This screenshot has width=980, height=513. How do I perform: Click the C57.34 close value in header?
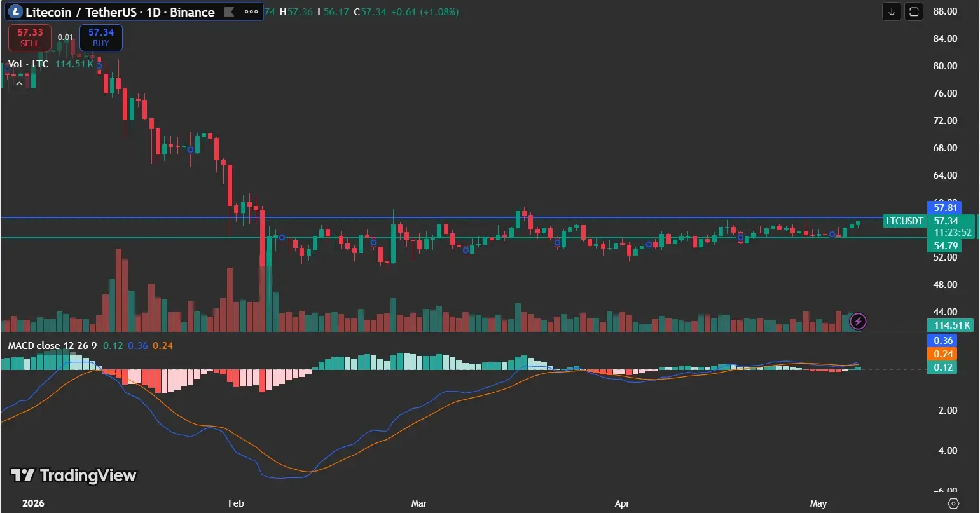pyautogui.click(x=370, y=12)
